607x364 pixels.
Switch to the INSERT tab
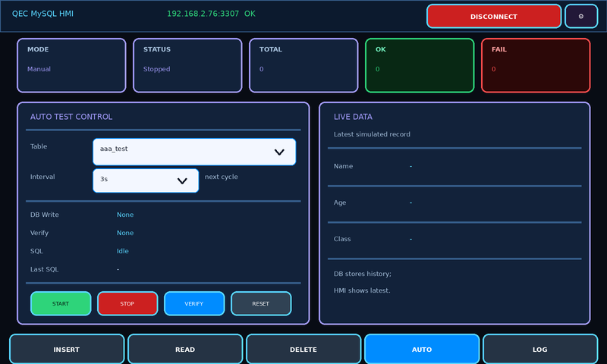tap(67, 350)
